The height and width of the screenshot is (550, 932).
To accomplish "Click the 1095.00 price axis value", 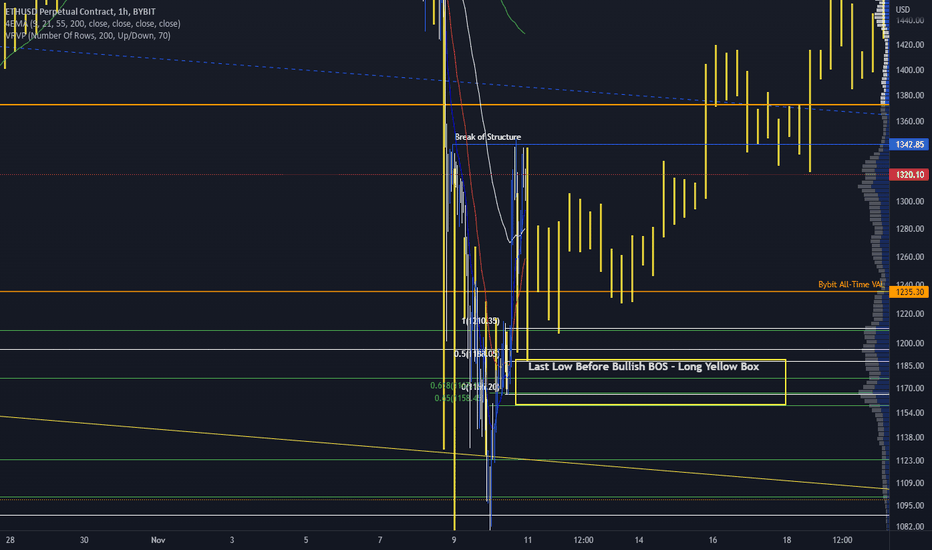I will [x=909, y=505].
